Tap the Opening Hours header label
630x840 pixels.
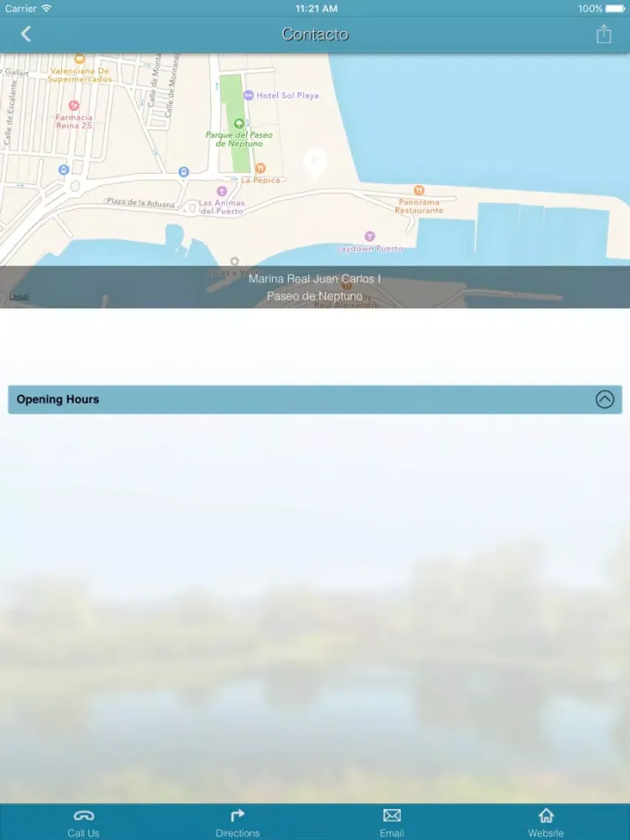[58, 399]
